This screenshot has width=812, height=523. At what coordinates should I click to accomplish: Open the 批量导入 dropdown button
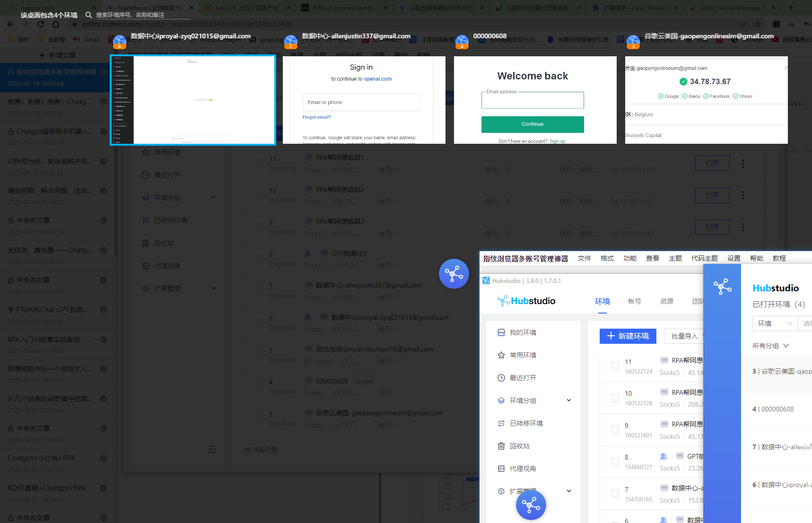point(684,336)
